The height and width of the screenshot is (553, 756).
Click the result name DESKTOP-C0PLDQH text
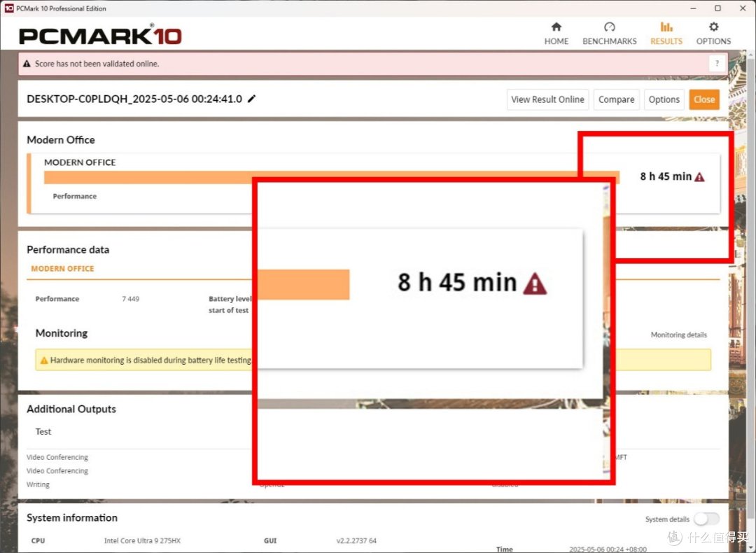pyautogui.click(x=134, y=99)
